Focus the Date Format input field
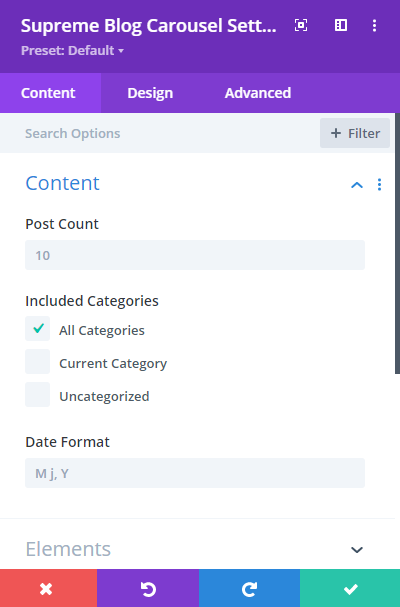This screenshot has height=607, width=400. (195, 473)
